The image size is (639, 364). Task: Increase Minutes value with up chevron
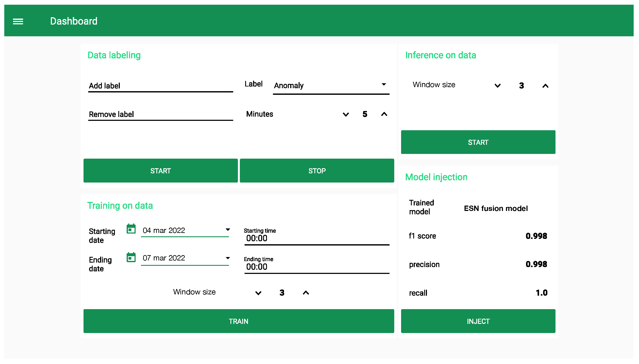coord(384,114)
